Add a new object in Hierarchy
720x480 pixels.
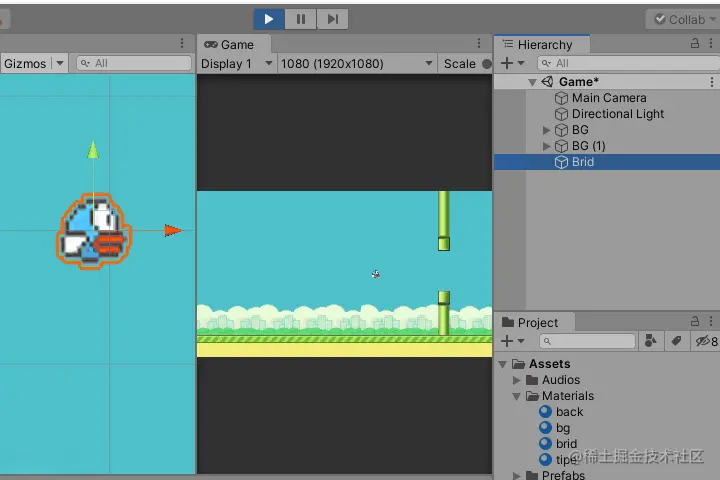(x=507, y=63)
